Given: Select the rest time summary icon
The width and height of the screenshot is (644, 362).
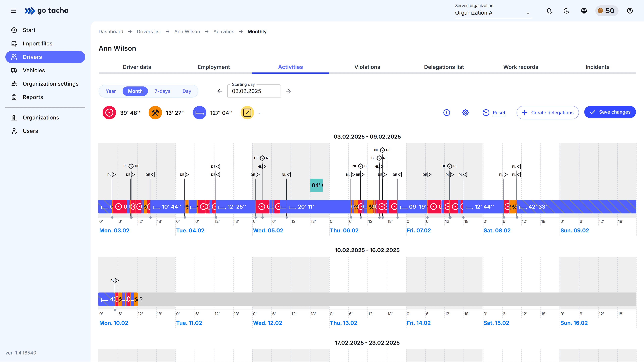Looking at the screenshot, I should pos(200,113).
